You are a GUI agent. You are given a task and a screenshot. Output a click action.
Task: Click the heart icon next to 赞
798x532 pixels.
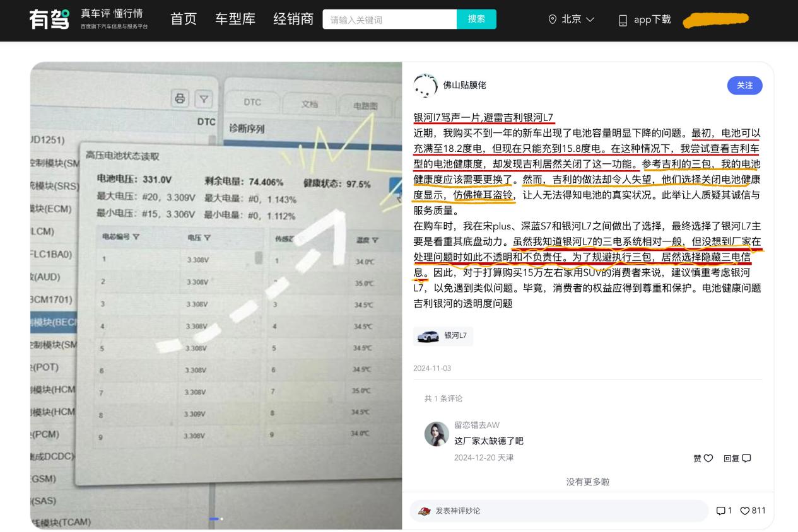click(x=708, y=458)
